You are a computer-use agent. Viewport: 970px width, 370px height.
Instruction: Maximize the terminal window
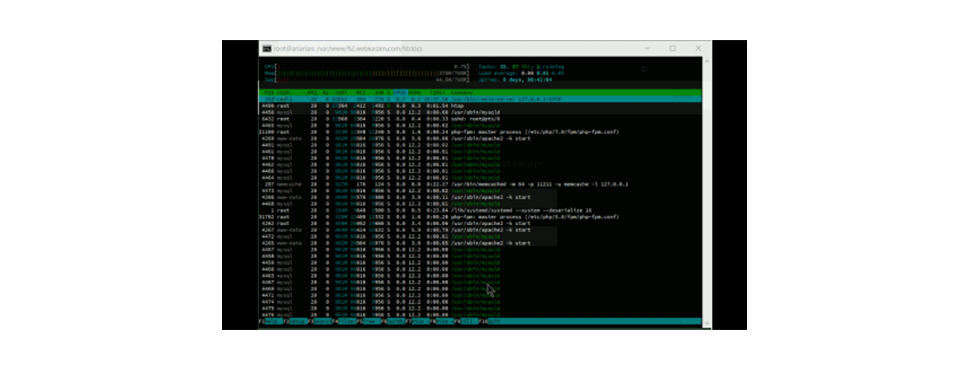[x=672, y=48]
